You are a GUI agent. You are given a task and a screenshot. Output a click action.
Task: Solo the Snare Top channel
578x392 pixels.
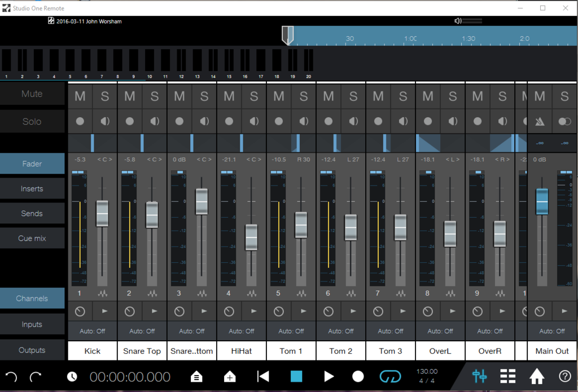(155, 96)
